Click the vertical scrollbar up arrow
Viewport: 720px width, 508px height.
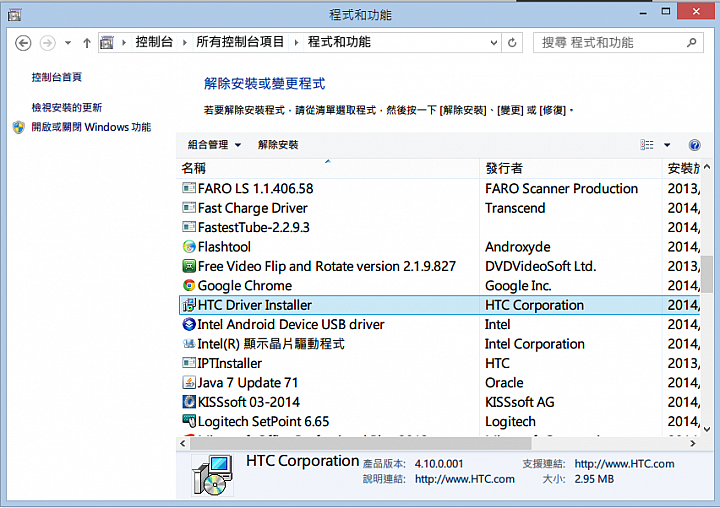(x=707, y=167)
